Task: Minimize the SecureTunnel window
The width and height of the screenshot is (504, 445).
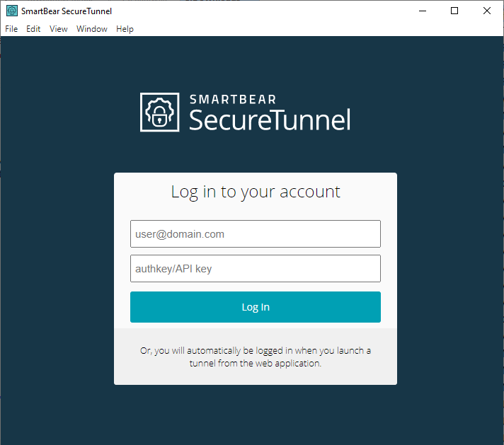Action: [423, 11]
